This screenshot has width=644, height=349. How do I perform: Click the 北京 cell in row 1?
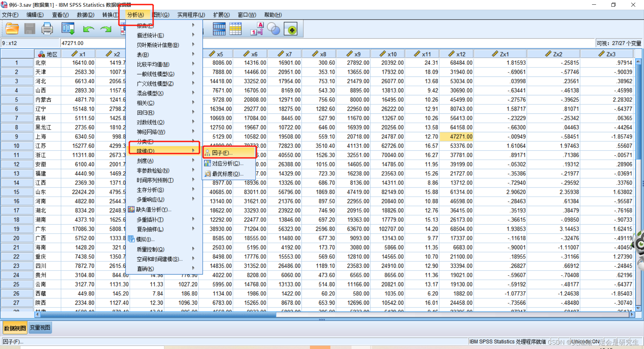click(48, 63)
